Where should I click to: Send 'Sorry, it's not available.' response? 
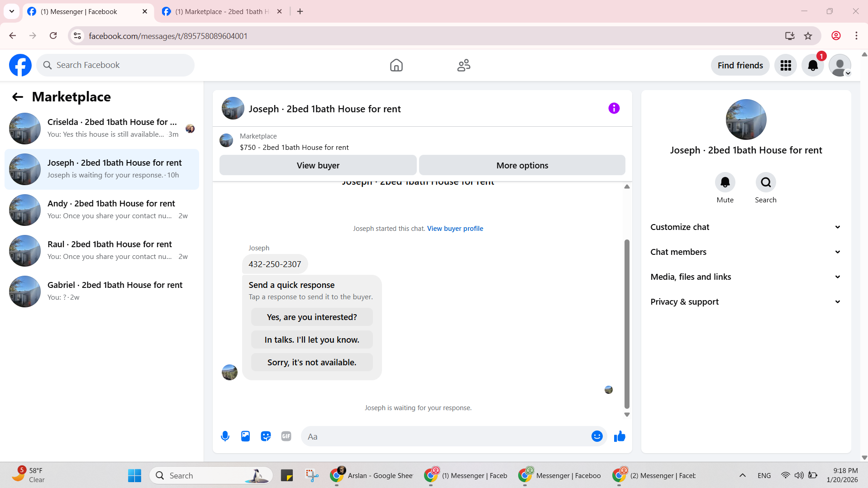coord(312,363)
